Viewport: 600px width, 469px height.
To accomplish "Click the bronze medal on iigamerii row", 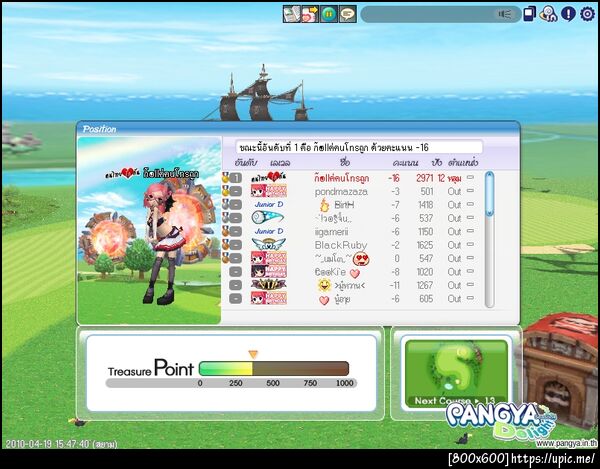I will coord(225,231).
